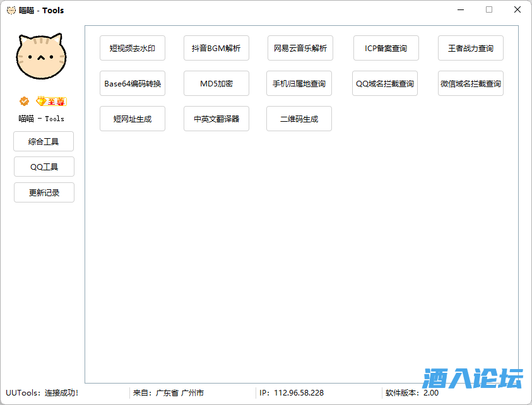Open the 抖音BGM解析 tool
This screenshot has width=532, height=405.
point(216,48)
